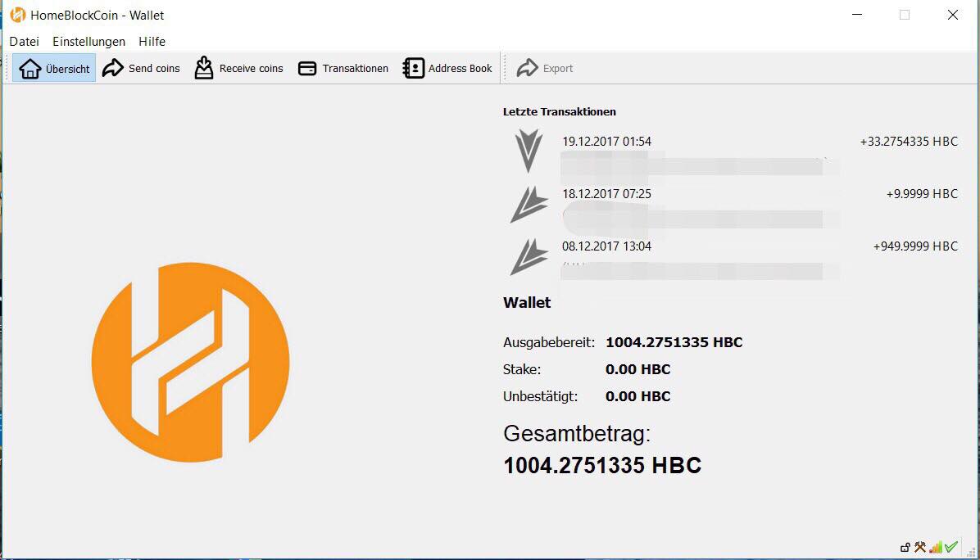
Task: Click the greyed-out Export toolbar button
Action: [x=544, y=68]
